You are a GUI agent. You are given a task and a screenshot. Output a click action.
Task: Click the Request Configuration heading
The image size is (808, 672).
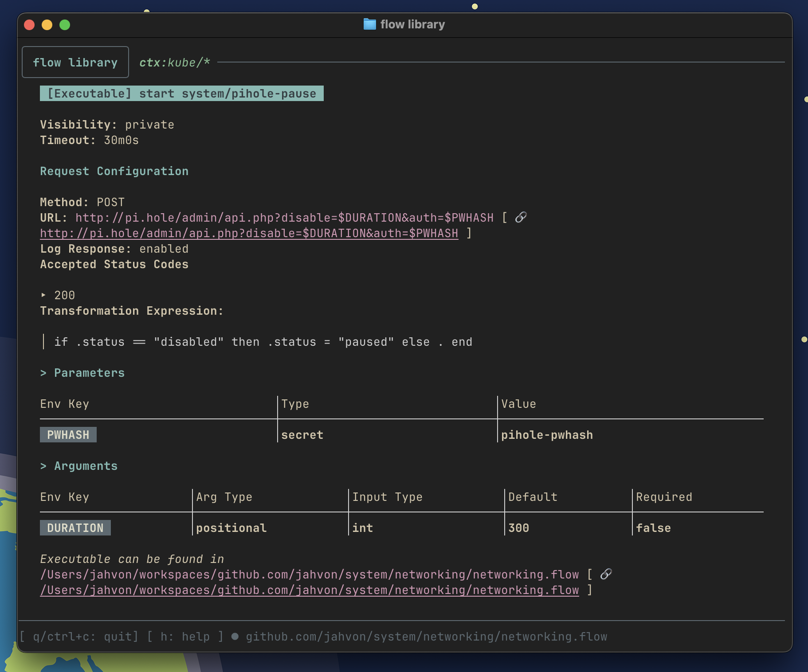tap(114, 171)
